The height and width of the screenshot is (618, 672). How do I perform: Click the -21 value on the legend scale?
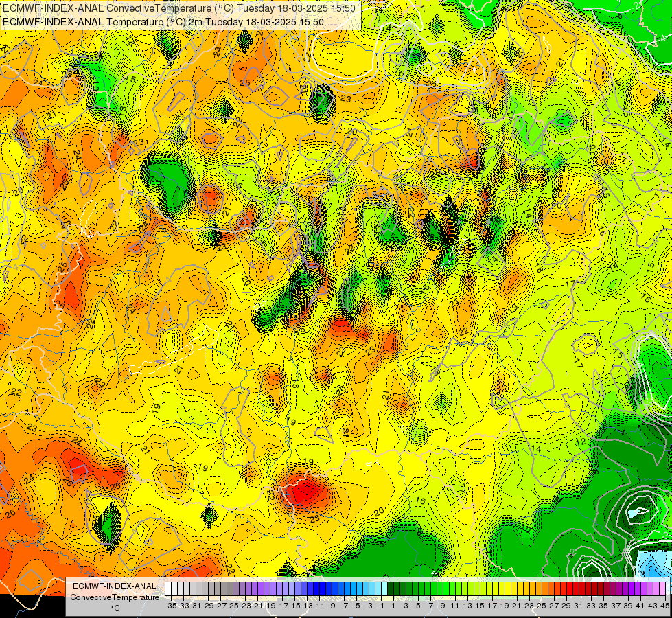pyautogui.click(x=257, y=606)
